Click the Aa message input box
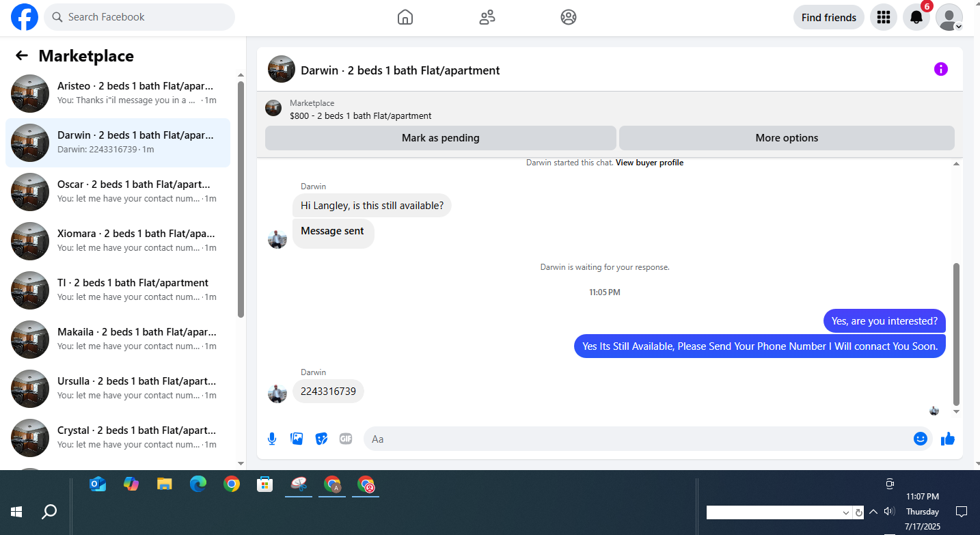The width and height of the screenshot is (980, 535). 648,439
